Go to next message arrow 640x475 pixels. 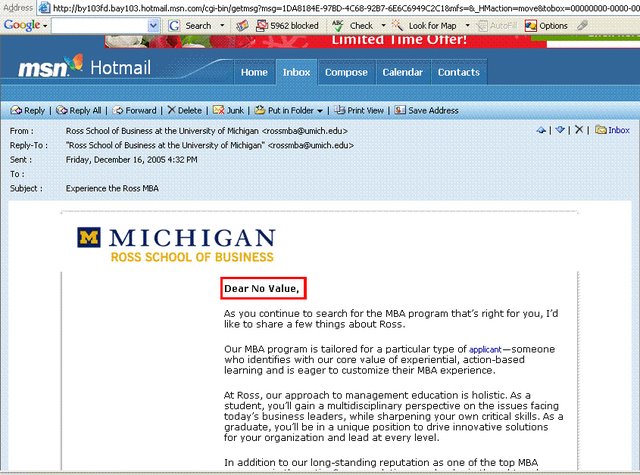click(x=560, y=130)
